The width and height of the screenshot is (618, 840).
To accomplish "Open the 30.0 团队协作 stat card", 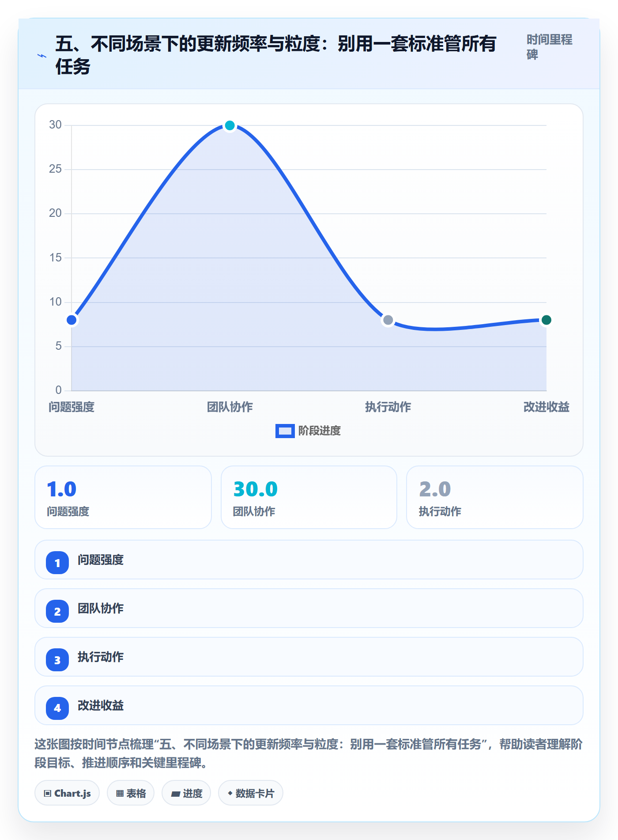I will pos(309,497).
